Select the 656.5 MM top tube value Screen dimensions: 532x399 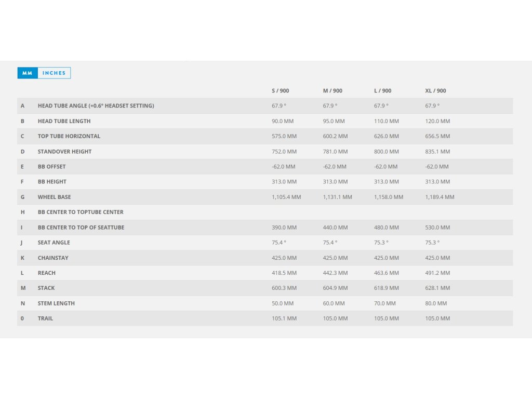[437, 136]
